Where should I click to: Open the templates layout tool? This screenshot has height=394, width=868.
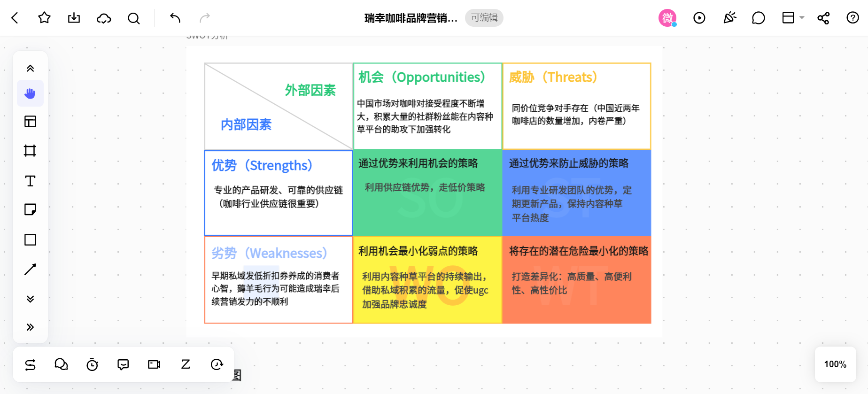pos(30,122)
